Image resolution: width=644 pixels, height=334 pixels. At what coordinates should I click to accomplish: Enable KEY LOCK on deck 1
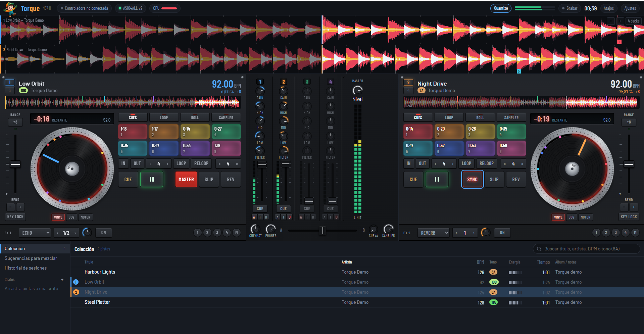(x=15, y=217)
